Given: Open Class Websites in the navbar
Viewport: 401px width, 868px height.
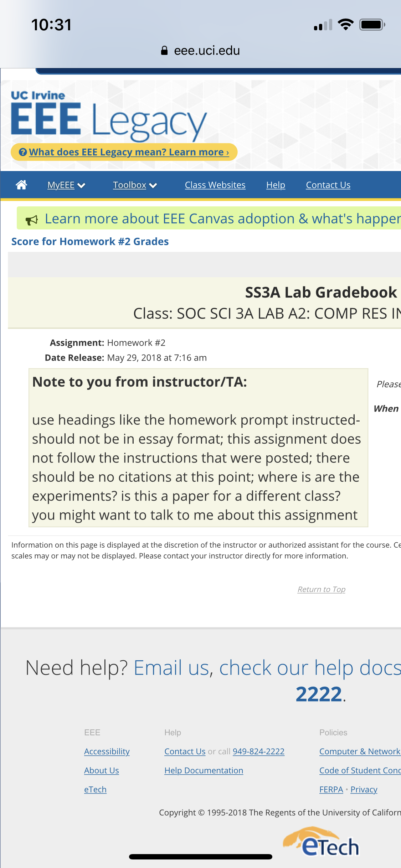Looking at the screenshot, I should tap(215, 185).
